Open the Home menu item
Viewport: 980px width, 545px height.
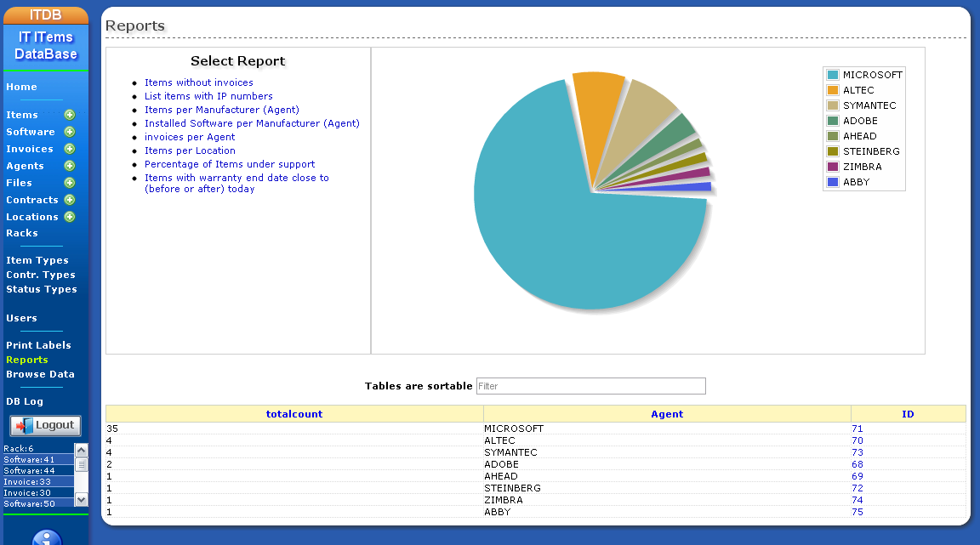21,87
